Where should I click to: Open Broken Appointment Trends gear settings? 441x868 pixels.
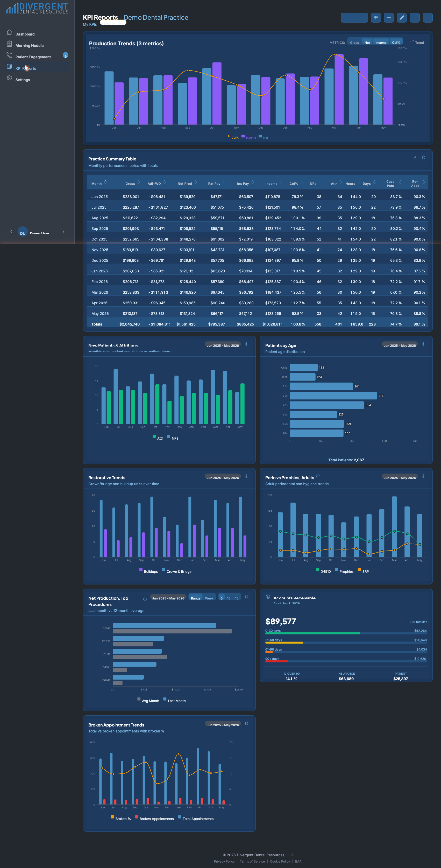click(x=247, y=723)
